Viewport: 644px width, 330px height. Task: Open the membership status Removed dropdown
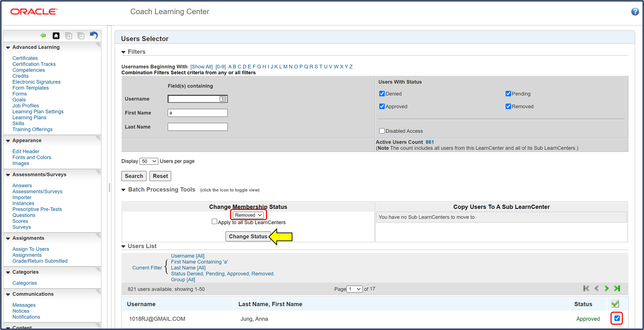coord(249,215)
